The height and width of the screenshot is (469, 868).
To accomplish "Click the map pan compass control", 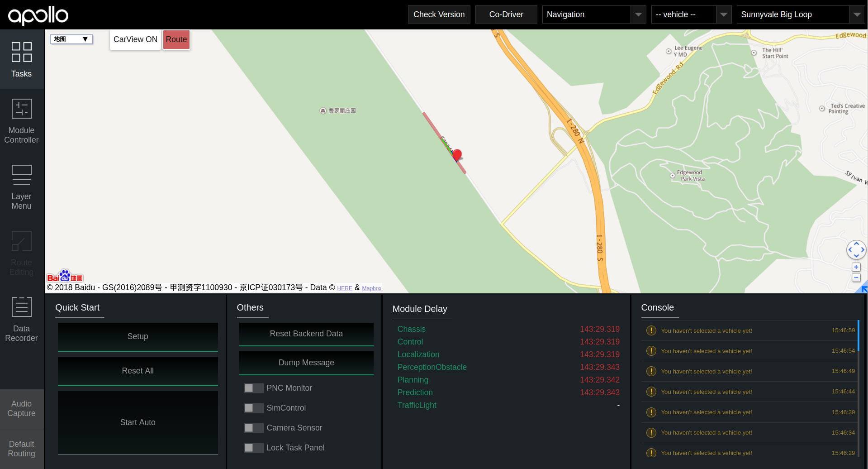I will (x=856, y=249).
